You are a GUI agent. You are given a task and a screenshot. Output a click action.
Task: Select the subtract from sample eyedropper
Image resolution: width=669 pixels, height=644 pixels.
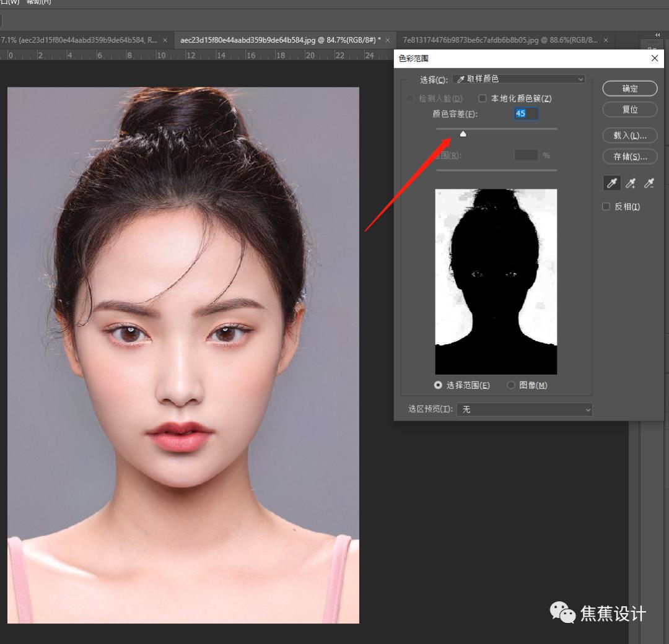649,183
